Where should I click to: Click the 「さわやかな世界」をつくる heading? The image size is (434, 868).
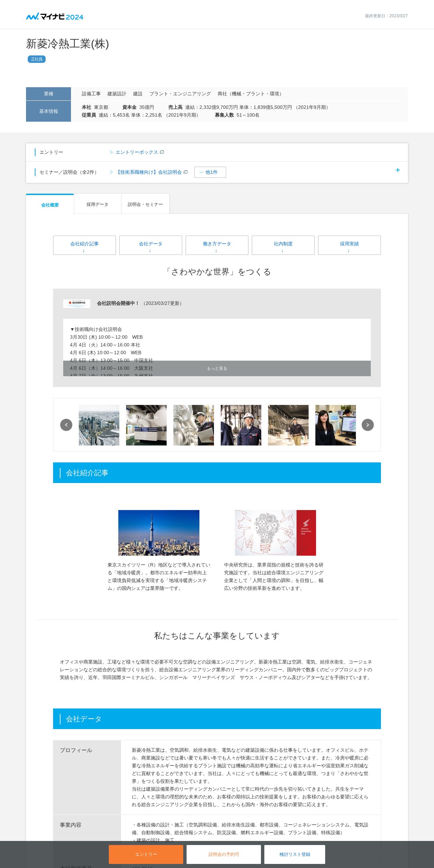click(x=217, y=272)
